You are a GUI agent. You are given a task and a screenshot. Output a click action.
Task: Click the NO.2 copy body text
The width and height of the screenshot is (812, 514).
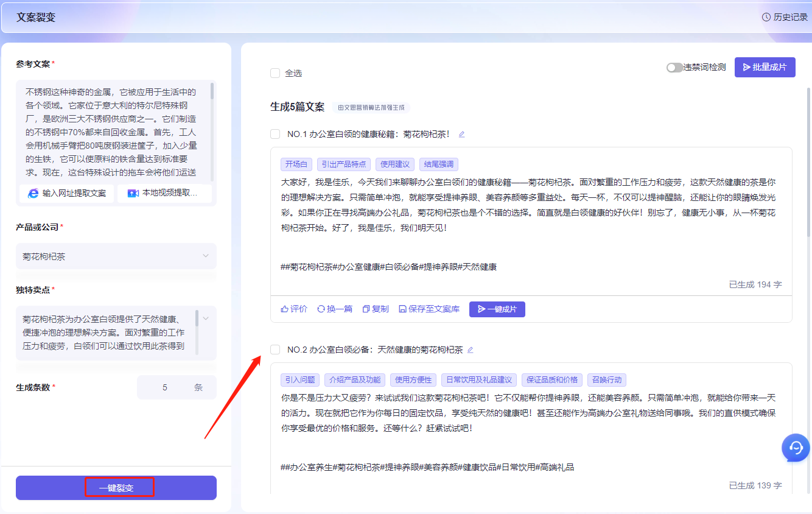click(x=528, y=413)
